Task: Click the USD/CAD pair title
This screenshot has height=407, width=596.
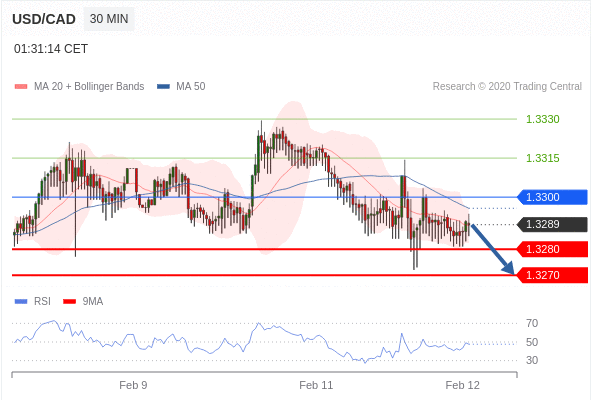Action: pyautogui.click(x=44, y=19)
